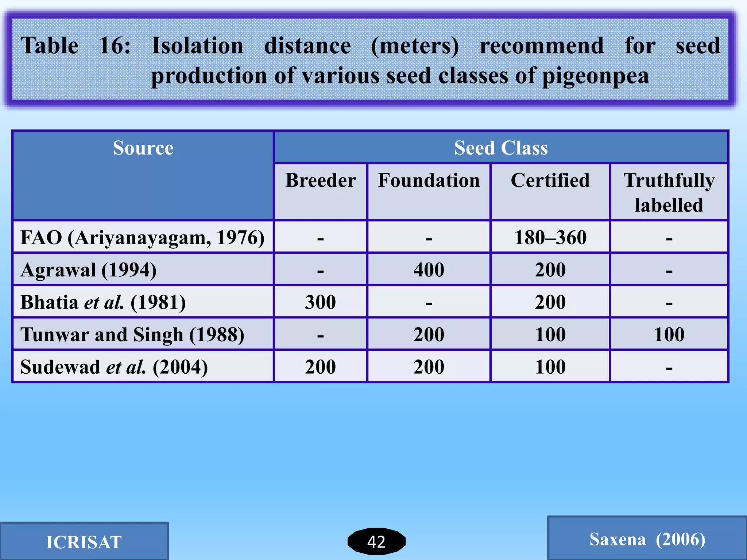The width and height of the screenshot is (747, 560).
Task: Select the Seed Class header cell
Action: 501,148
